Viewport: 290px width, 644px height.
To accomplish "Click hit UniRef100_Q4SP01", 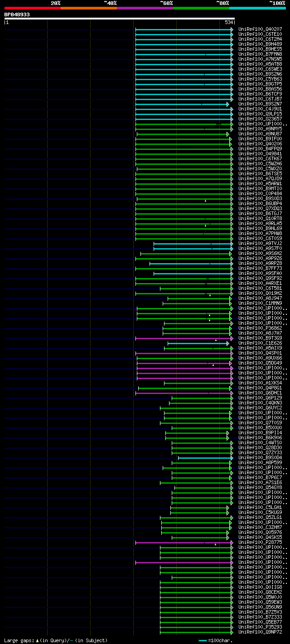I will (260, 353).
